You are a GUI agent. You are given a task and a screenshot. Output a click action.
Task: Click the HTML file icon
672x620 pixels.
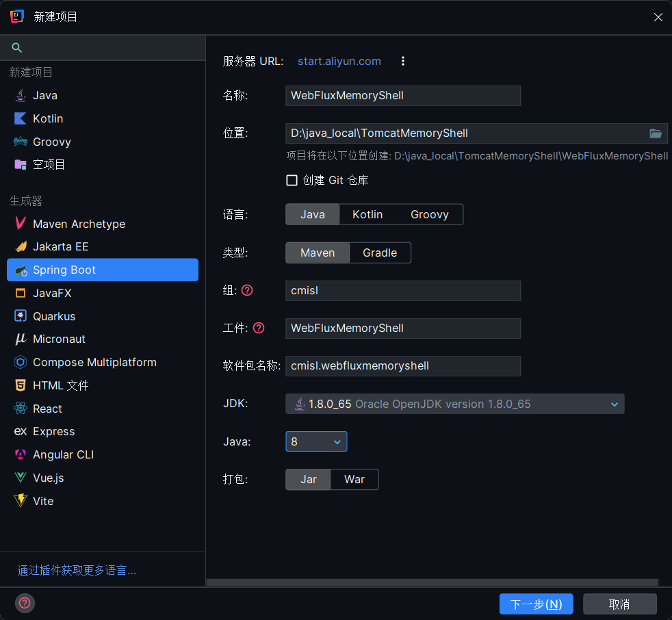[x=21, y=385]
